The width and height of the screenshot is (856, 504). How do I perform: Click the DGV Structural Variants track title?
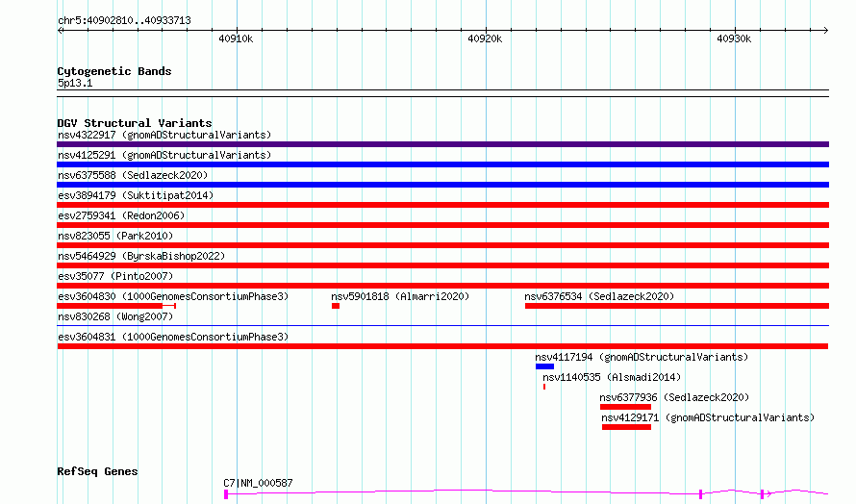[135, 123]
